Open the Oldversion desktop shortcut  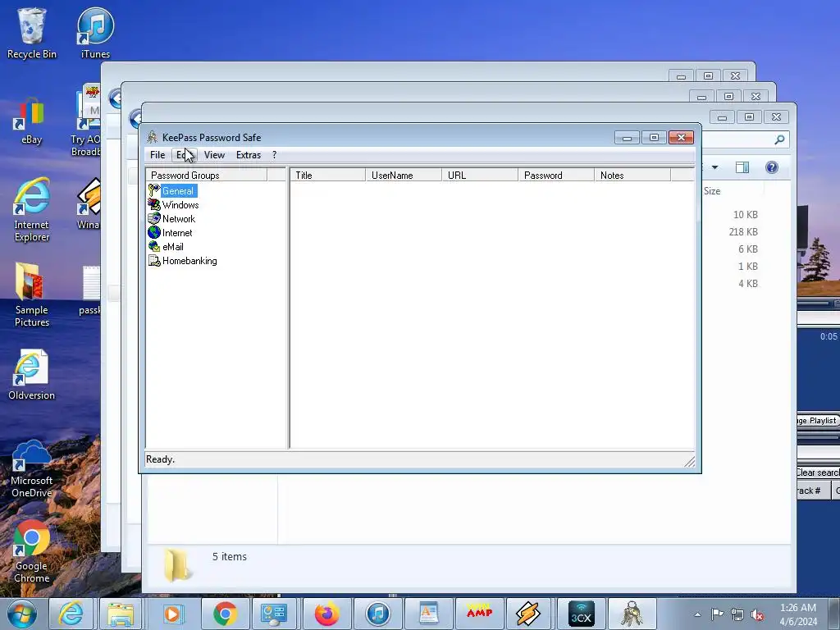pyautogui.click(x=32, y=375)
